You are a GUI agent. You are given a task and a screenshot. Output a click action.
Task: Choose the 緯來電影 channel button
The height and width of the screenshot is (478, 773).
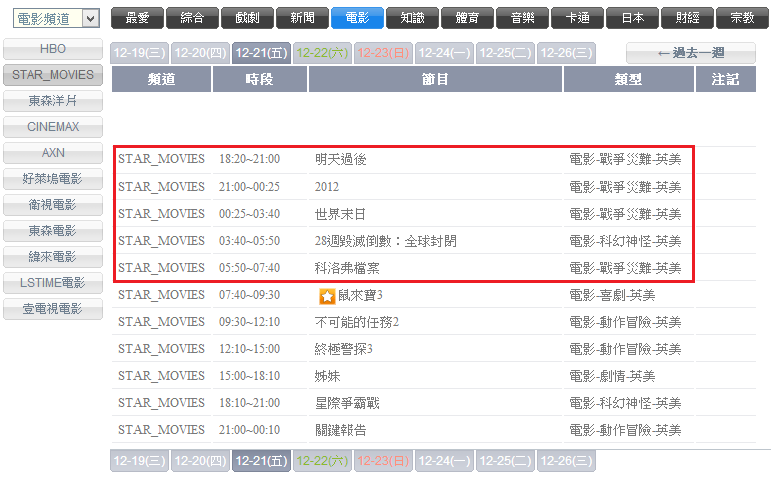(53, 257)
